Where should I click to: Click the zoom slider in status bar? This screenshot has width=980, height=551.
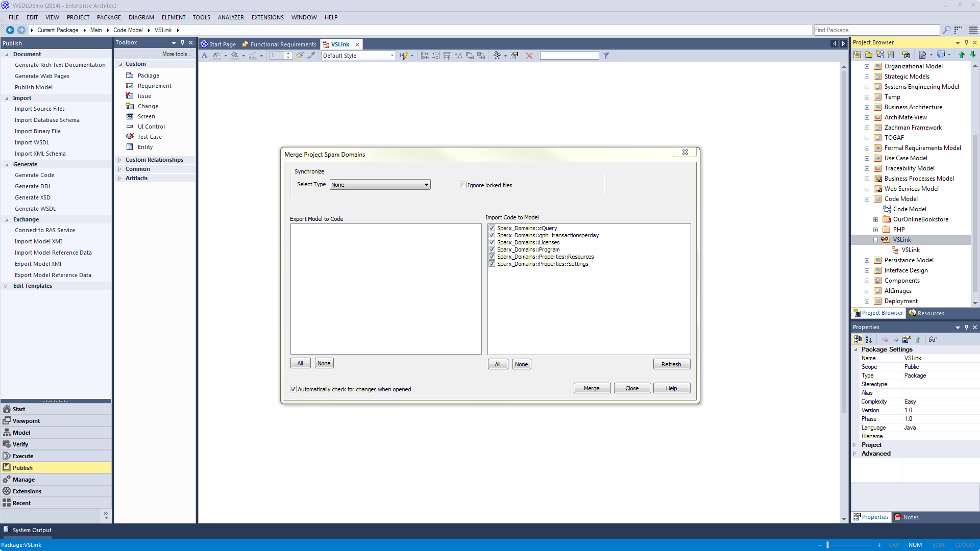(849, 545)
